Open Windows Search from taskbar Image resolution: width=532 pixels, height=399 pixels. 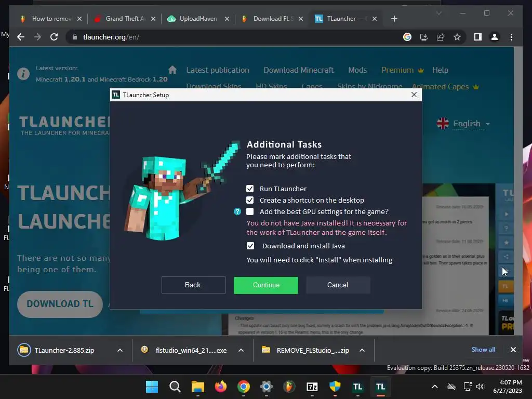pyautogui.click(x=175, y=387)
